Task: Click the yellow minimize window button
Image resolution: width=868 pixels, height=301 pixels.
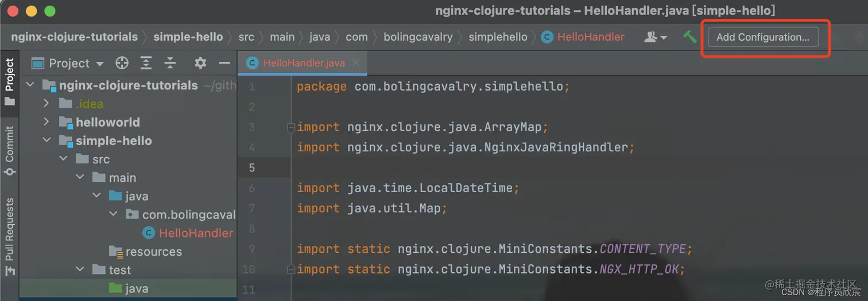Action: click(32, 11)
